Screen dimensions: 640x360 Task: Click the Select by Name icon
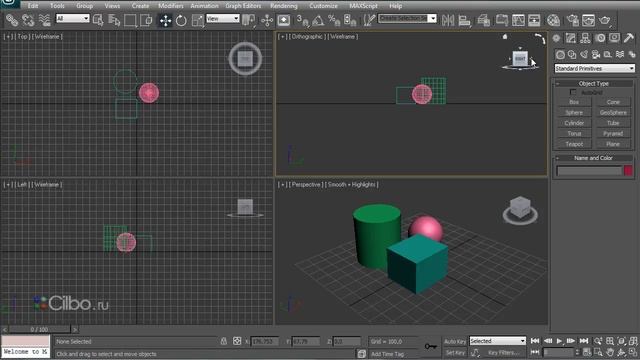click(114, 20)
